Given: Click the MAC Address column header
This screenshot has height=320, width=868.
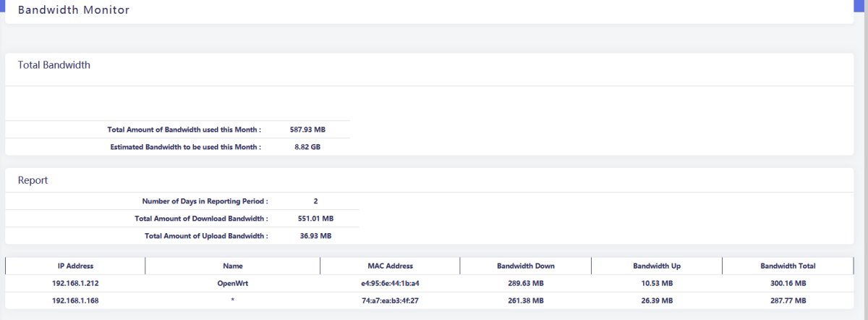Looking at the screenshot, I should tap(390, 266).
